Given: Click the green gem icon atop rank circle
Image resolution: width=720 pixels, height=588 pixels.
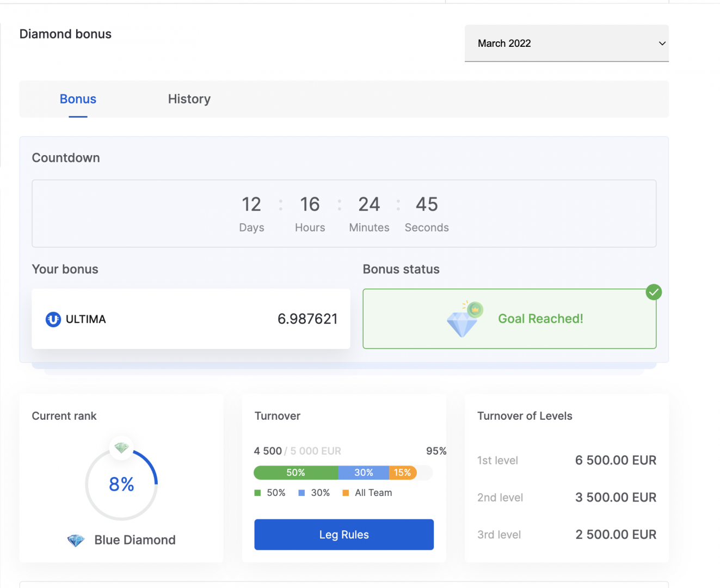Looking at the screenshot, I should point(121,448).
